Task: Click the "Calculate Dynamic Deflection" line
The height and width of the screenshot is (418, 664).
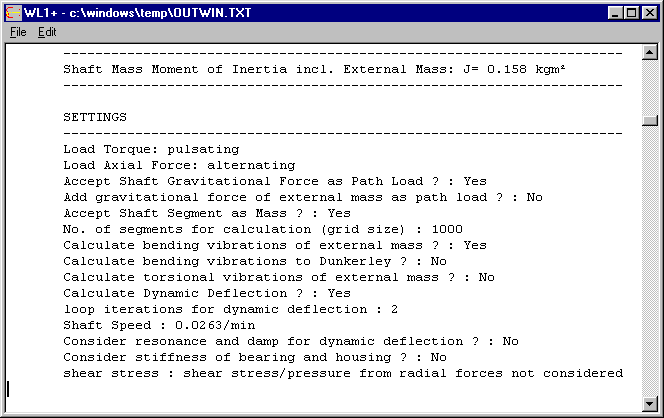Action: point(207,293)
